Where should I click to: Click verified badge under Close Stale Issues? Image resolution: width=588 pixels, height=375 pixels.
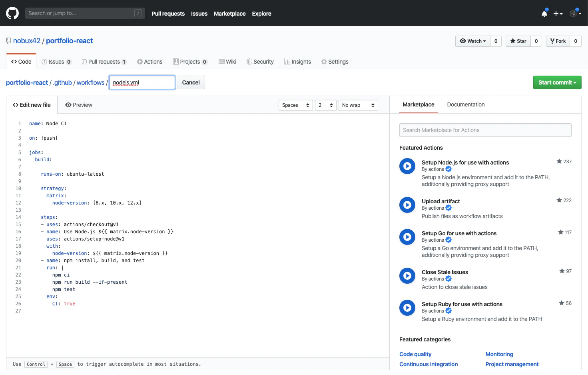point(448,279)
